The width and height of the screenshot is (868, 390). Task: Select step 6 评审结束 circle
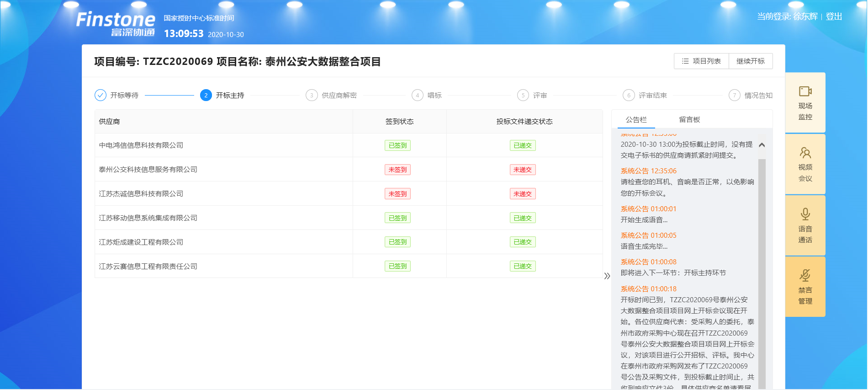pos(629,95)
